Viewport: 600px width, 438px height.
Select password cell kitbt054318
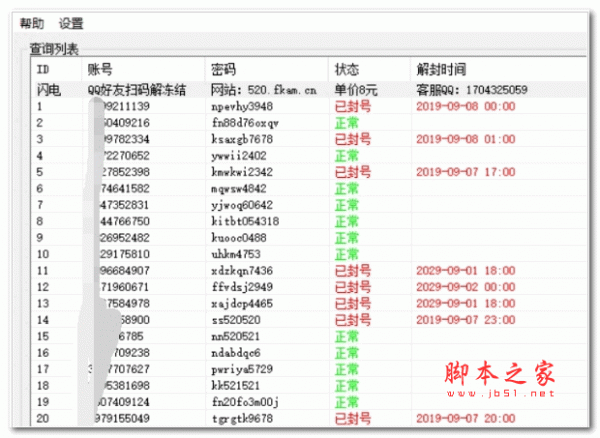245,221
